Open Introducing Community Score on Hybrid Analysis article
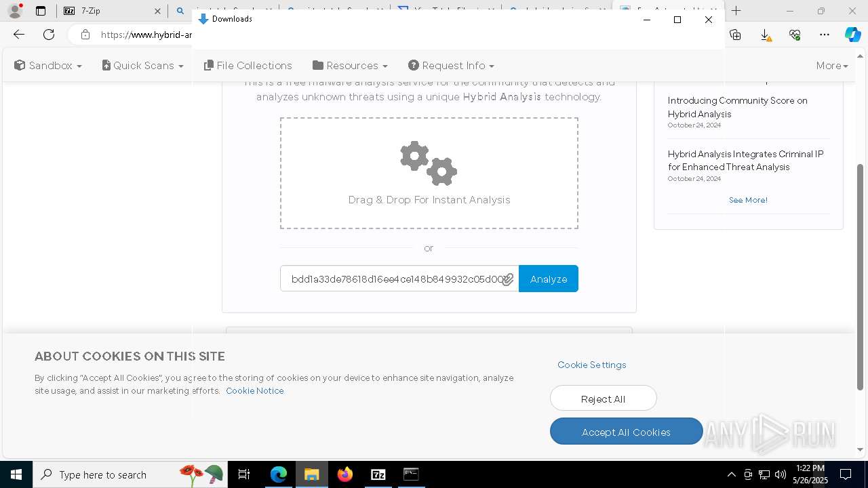This screenshot has width=868, height=488. click(737, 107)
